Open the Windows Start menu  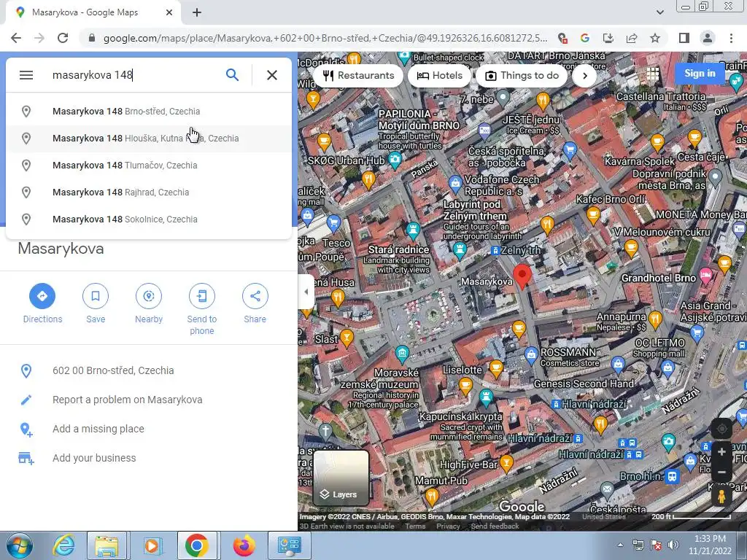click(20, 545)
